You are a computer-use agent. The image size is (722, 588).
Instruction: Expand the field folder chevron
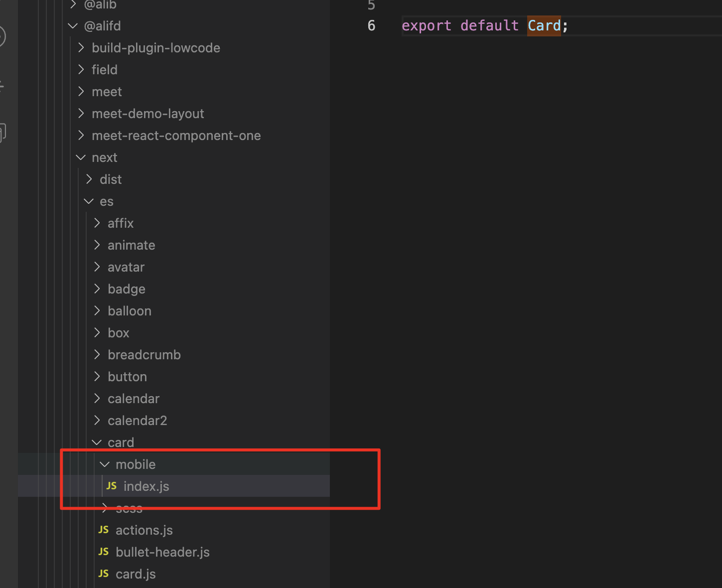(x=81, y=70)
